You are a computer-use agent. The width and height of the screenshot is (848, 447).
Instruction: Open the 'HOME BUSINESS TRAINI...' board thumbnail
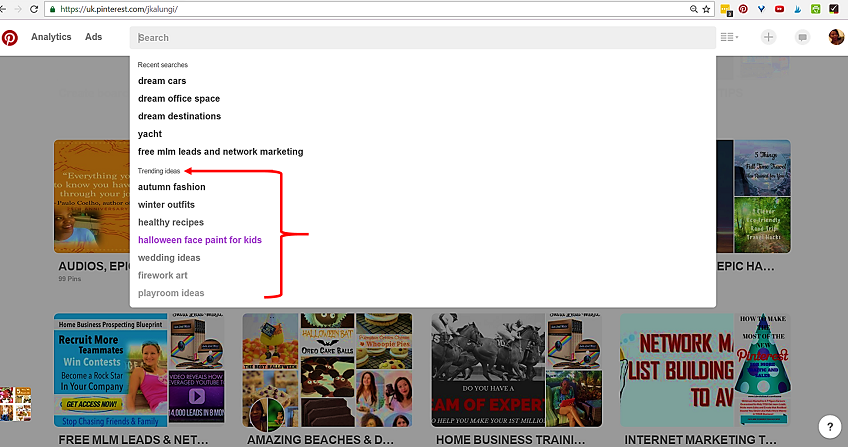click(516, 370)
